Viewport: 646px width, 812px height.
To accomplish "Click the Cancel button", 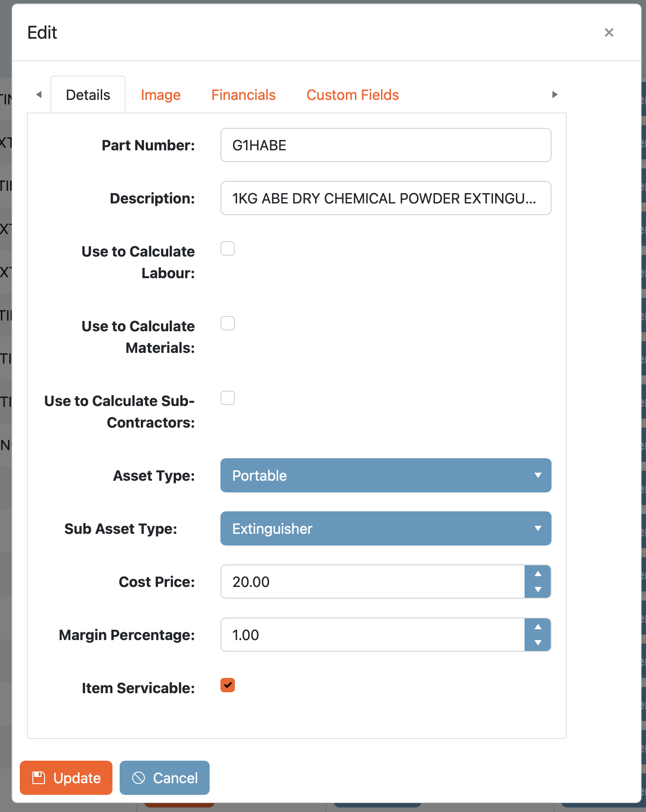I will click(x=165, y=778).
